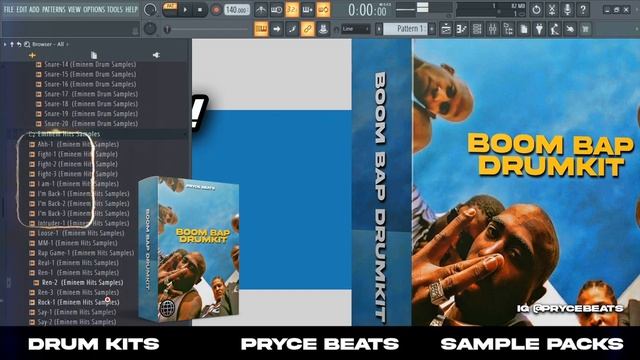This screenshot has width=640, height=360.
Task: Open the Piano roll window icon
Action: click(x=462, y=29)
